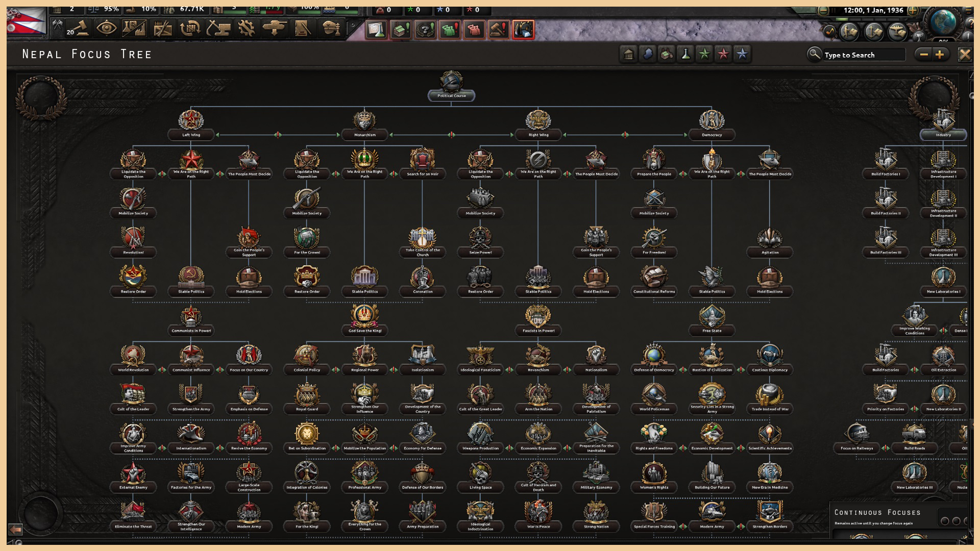Image resolution: width=980 pixels, height=551 pixels.
Task: Open the Research flask and factory icon
Action: (134, 28)
